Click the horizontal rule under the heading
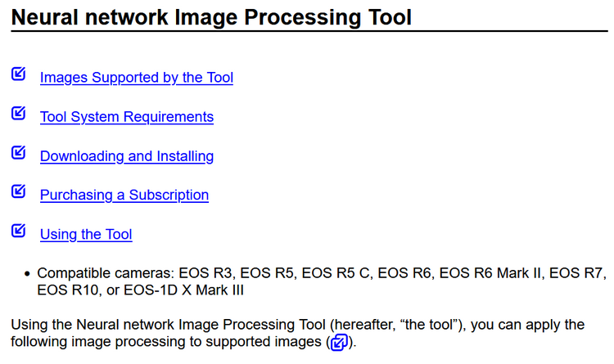Screen dimensions: 614x364 pos(309,31)
